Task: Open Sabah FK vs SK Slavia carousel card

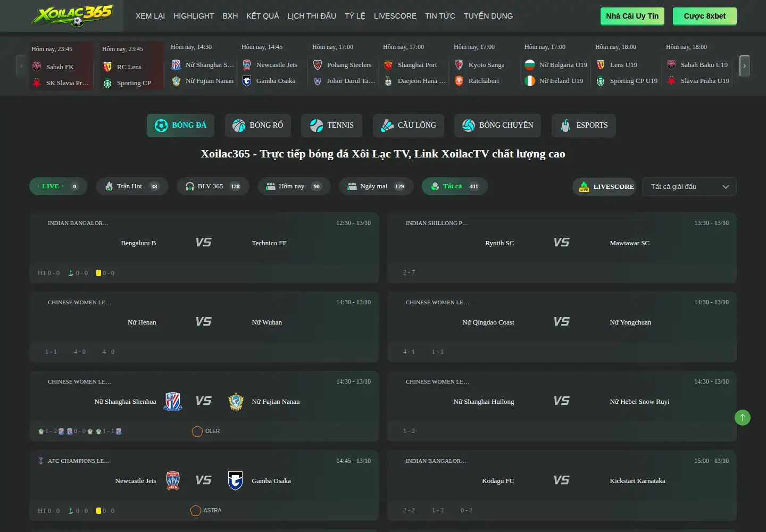Action: 61,66
